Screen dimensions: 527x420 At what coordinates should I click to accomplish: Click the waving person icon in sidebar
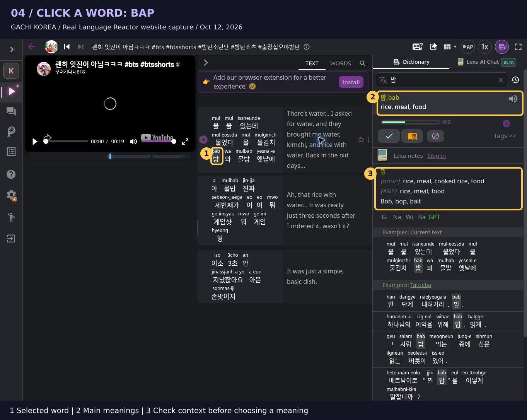pos(11,217)
